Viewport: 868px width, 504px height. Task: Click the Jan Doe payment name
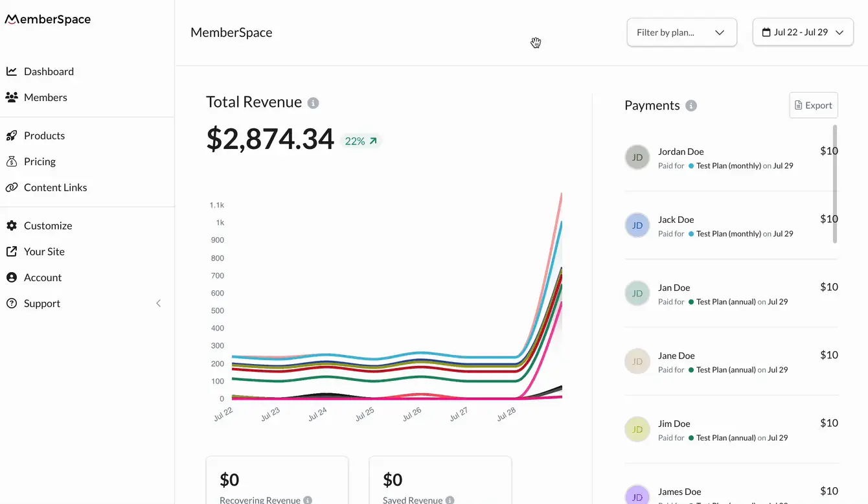(x=674, y=288)
